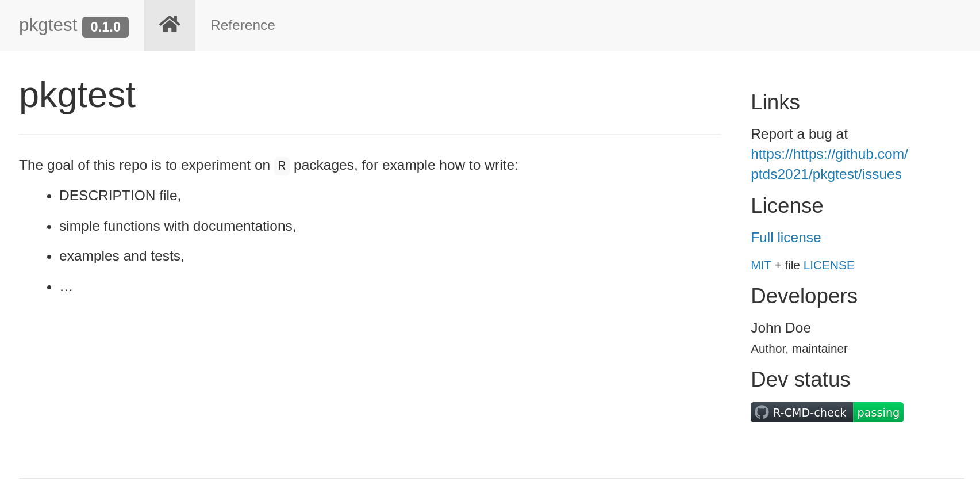Click the DESCRIPTION file list item

pyautogui.click(x=120, y=196)
